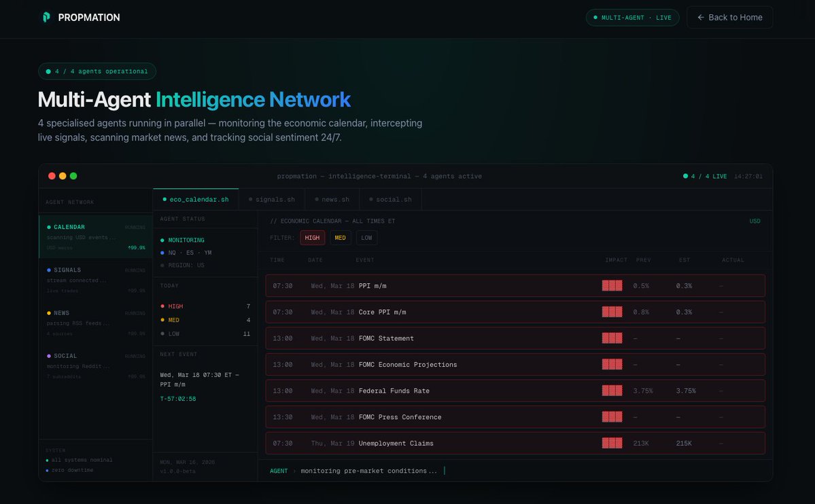Viewport: 815px width, 504px height.
Task: Click the terminal title text
Action: pos(379,177)
